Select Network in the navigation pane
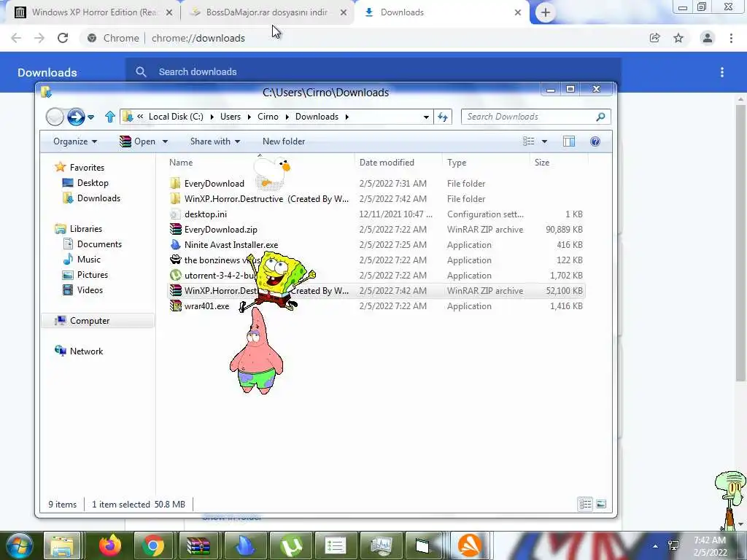This screenshot has width=747, height=560. pos(86,351)
